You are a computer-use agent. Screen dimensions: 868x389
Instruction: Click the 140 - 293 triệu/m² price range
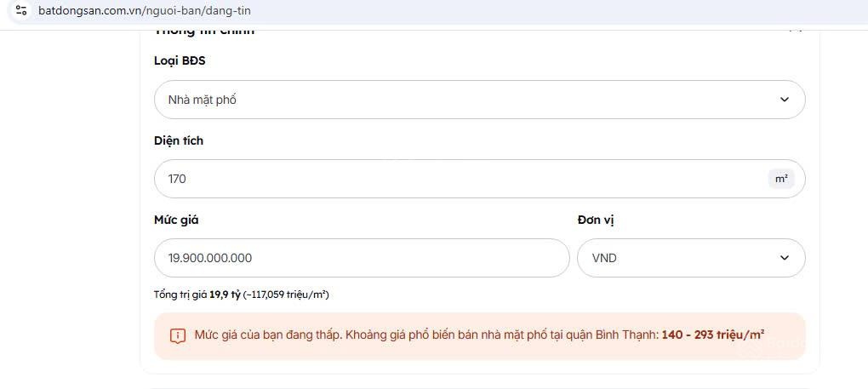pos(712,335)
